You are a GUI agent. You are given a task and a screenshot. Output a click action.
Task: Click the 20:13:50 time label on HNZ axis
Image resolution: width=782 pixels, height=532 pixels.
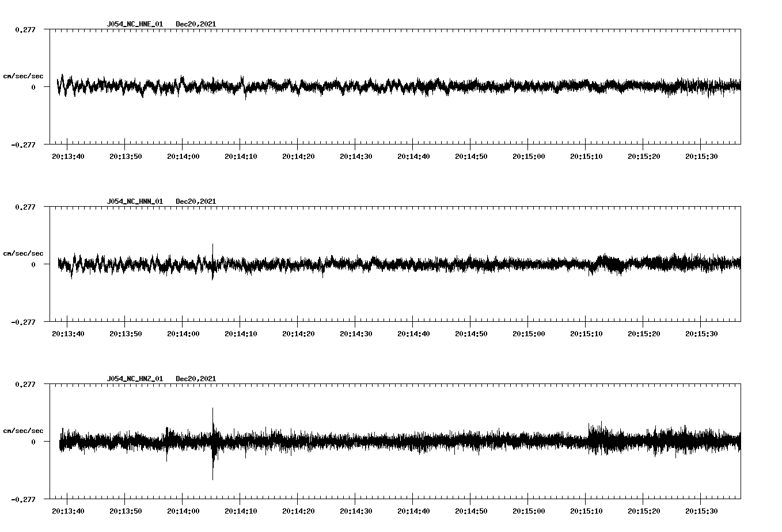[126, 511]
